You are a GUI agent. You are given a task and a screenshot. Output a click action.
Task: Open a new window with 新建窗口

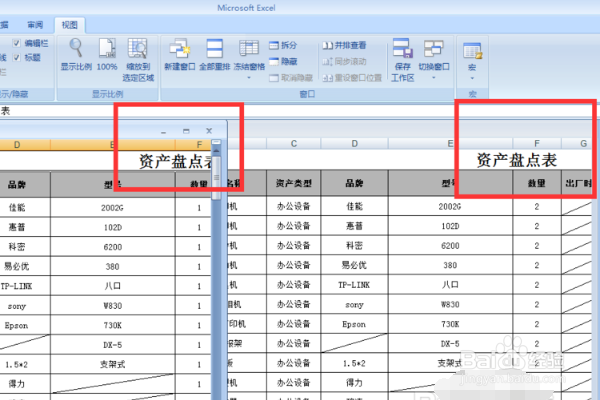tap(179, 54)
